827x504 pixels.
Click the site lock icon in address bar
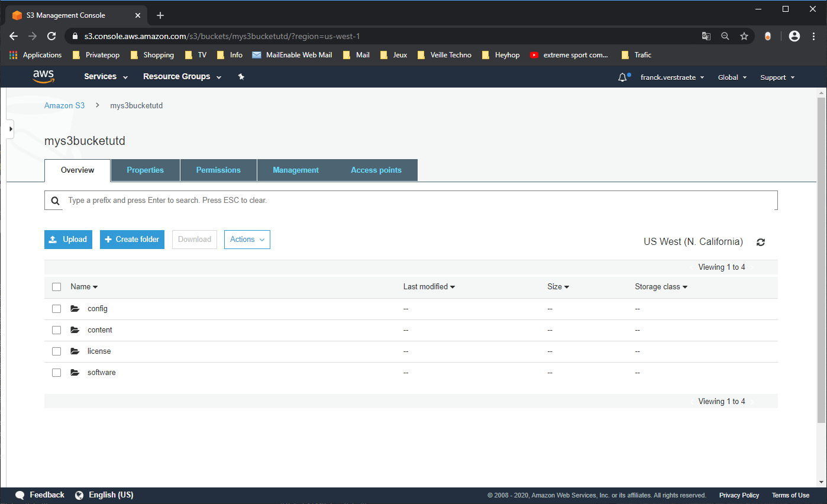pyautogui.click(x=75, y=36)
